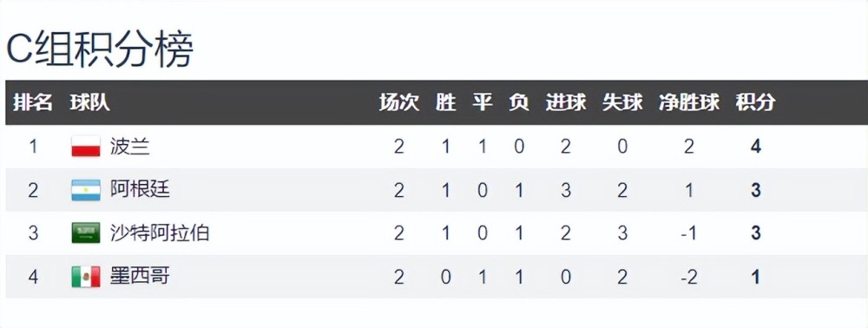Open the 阿根廷 team link
Image resolution: width=868 pixels, height=328 pixels.
point(140,190)
